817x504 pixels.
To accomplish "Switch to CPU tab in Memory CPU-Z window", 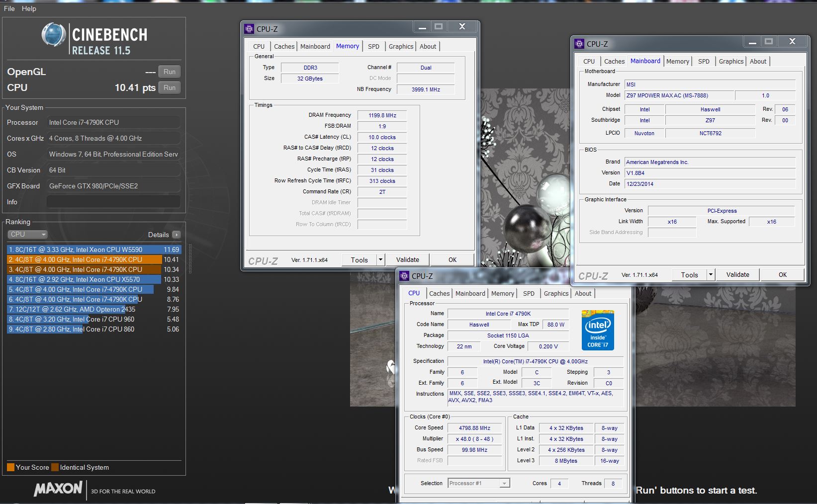I will point(259,46).
